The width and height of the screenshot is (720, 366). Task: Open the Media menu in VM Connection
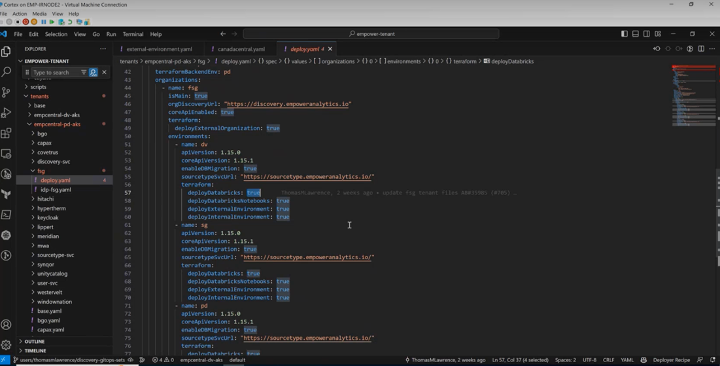point(39,14)
